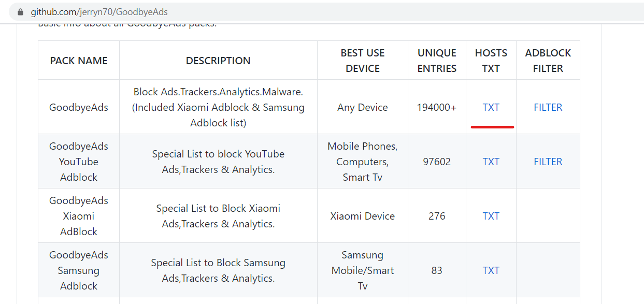The width and height of the screenshot is (644, 304).
Task: Click the PACK NAME column header
Action: pyautogui.click(x=79, y=61)
